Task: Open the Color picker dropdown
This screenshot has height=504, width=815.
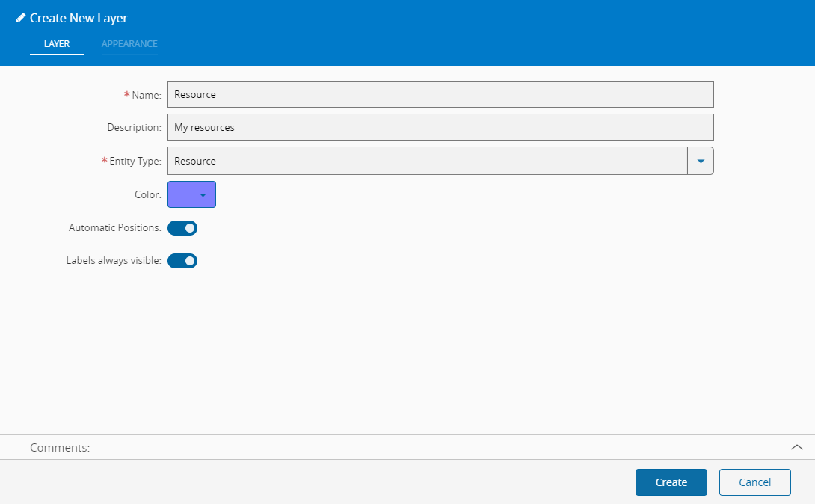Action: point(192,194)
